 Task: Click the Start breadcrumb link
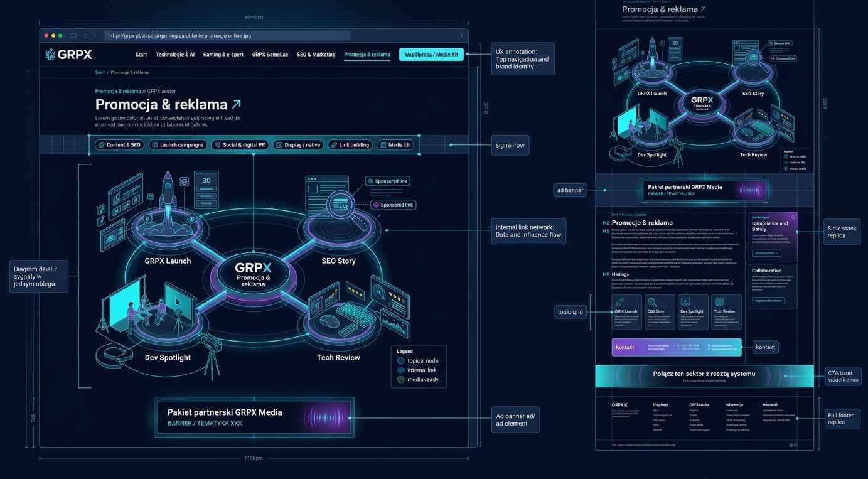pyautogui.click(x=100, y=73)
